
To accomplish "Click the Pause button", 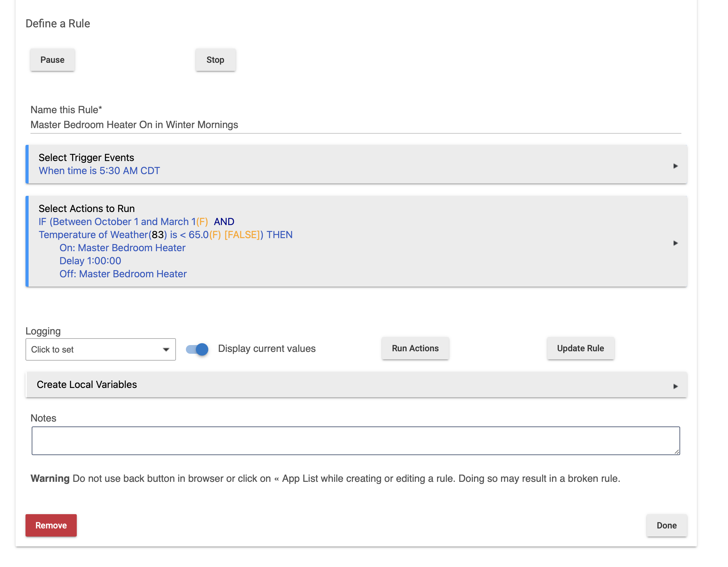I will (x=52, y=60).
